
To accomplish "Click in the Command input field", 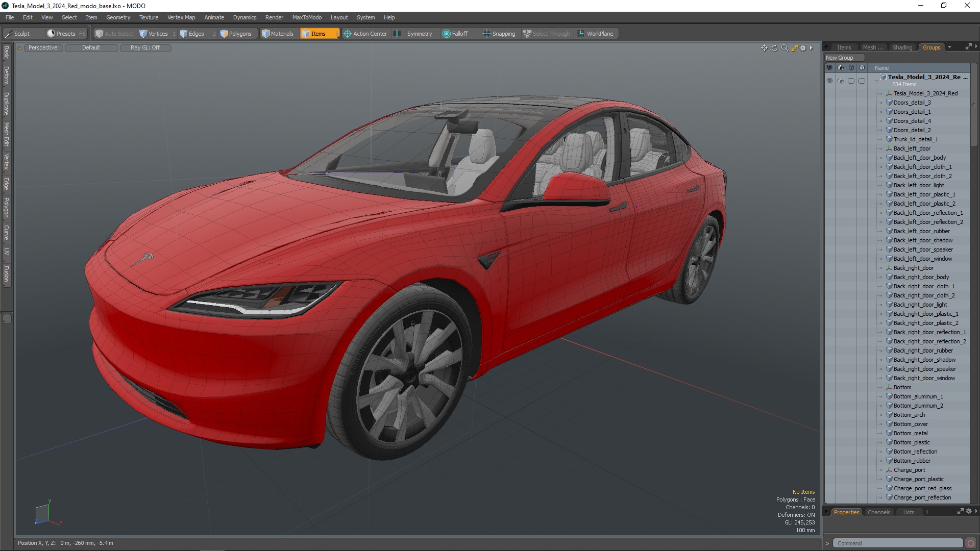I will pyautogui.click(x=898, y=543).
